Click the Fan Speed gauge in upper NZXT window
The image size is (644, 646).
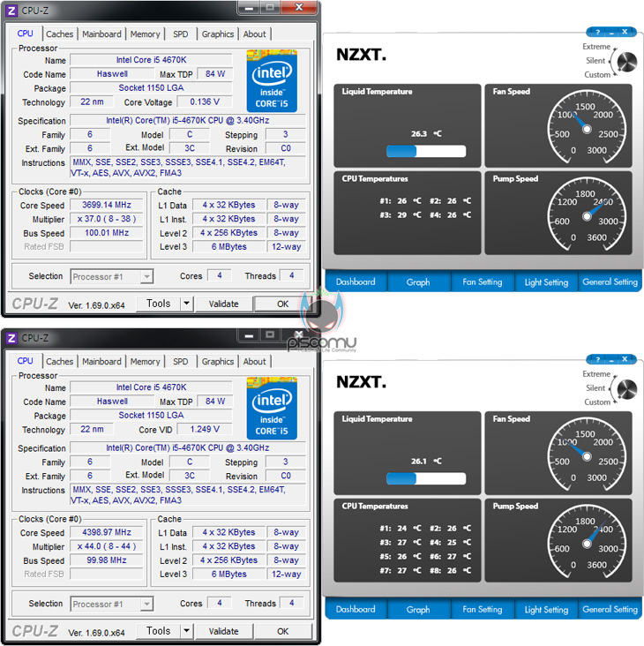(x=587, y=129)
